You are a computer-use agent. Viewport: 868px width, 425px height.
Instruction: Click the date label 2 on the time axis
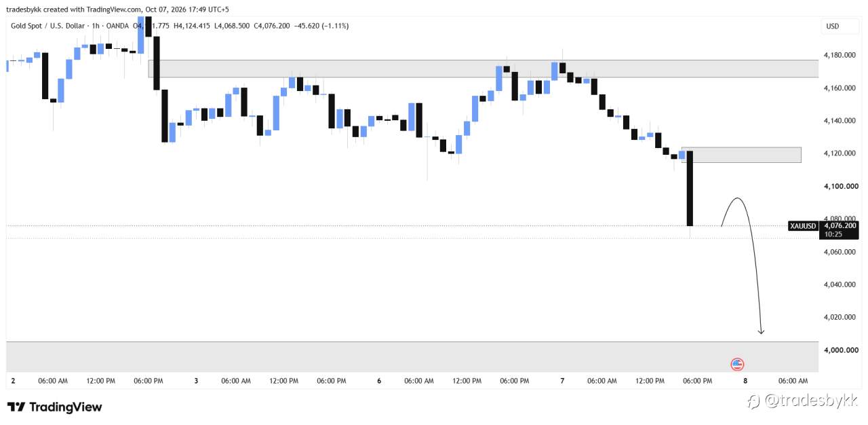click(x=13, y=381)
